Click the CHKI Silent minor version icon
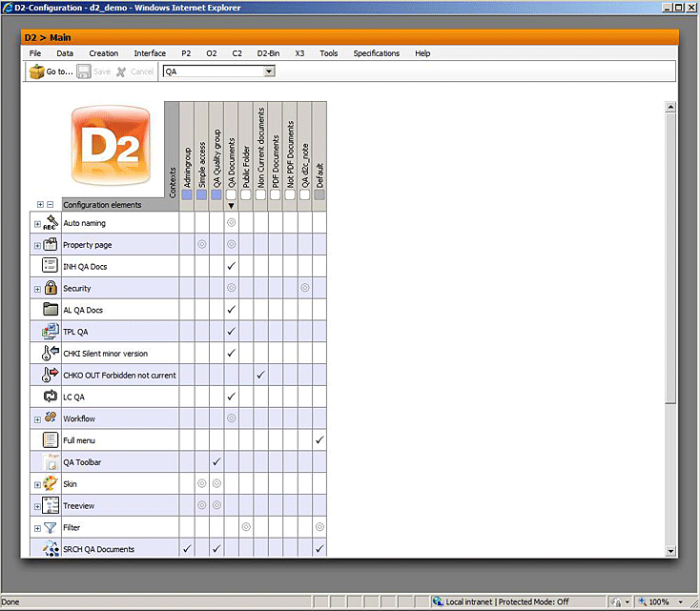Viewport: 700px width, 611px height. click(51, 354)
